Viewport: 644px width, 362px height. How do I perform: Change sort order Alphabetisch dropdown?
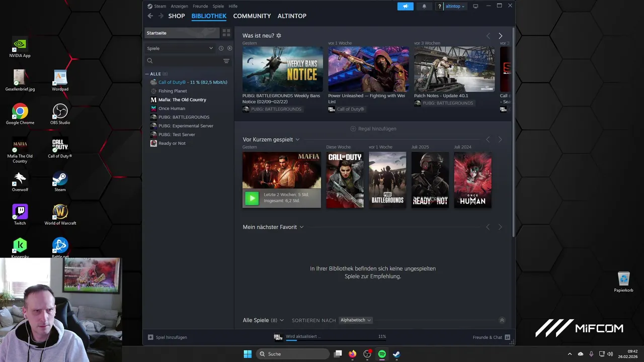pos(356,320)
